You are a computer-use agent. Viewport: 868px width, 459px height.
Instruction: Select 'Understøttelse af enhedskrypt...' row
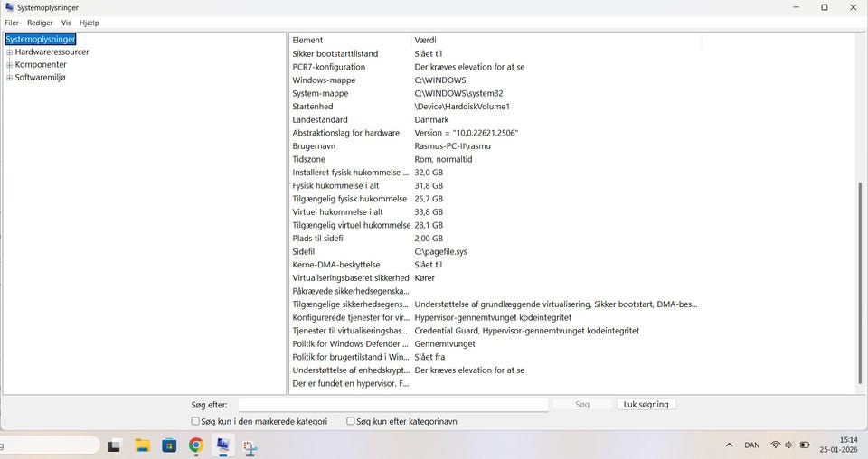pyautogui.click(x=495, y=370)
